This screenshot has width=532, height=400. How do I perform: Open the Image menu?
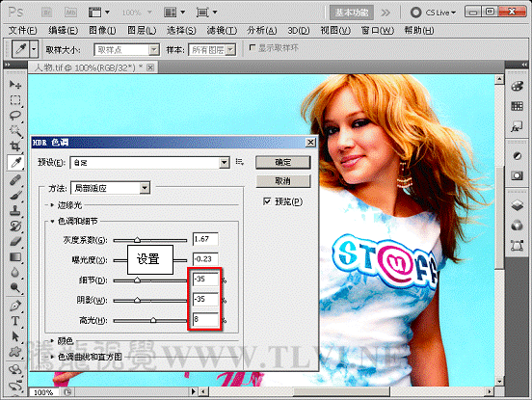tap(102, 31)
